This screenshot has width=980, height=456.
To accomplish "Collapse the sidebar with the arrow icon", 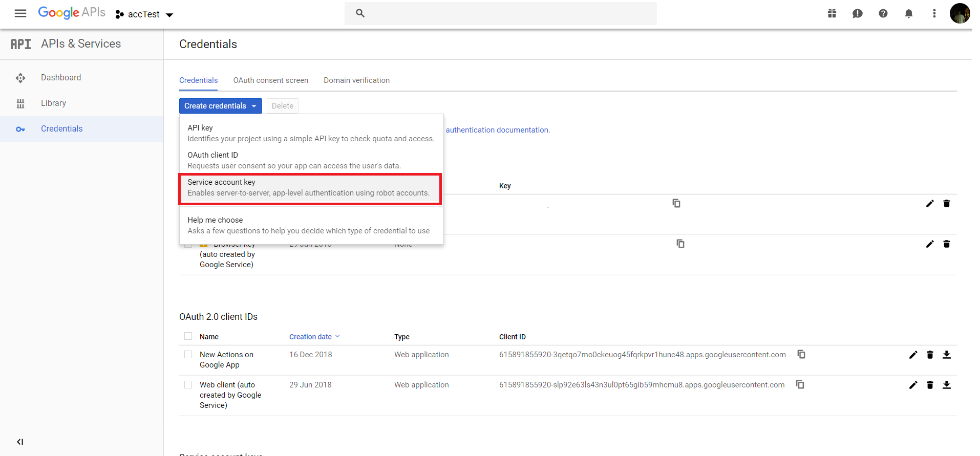I will click(20, 442).
